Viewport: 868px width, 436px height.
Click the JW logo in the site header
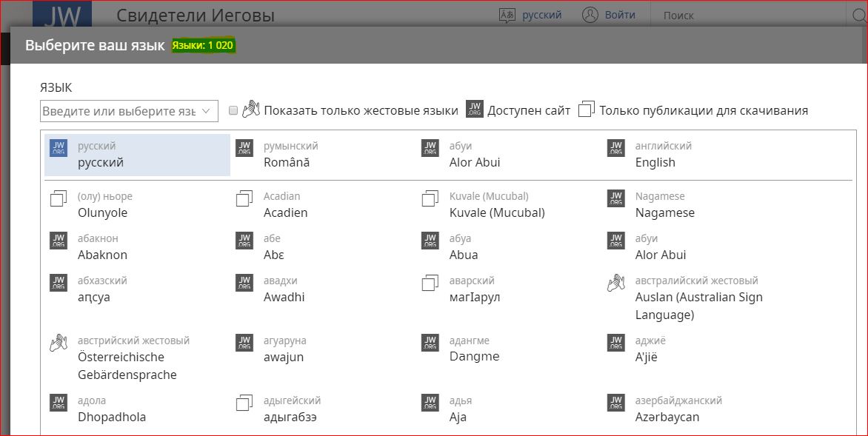tap(62, 15)
